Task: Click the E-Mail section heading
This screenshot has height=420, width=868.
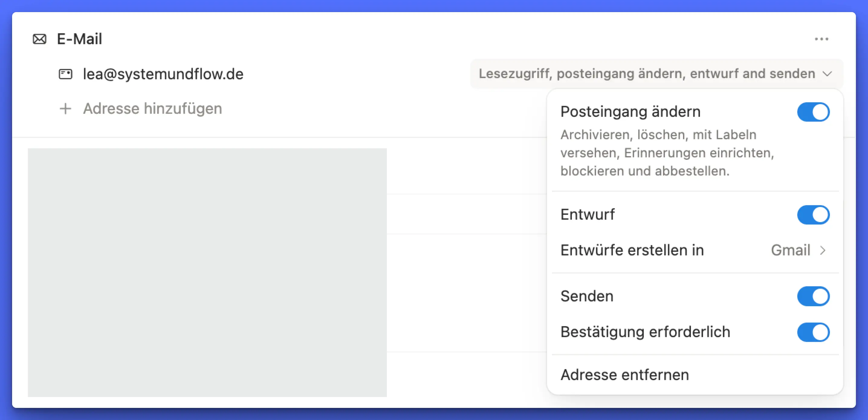Action: pos(79,39)
